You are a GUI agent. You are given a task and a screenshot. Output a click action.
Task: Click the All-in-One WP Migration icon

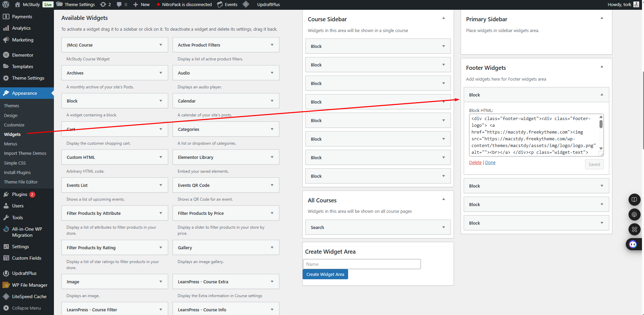[6, 229]
